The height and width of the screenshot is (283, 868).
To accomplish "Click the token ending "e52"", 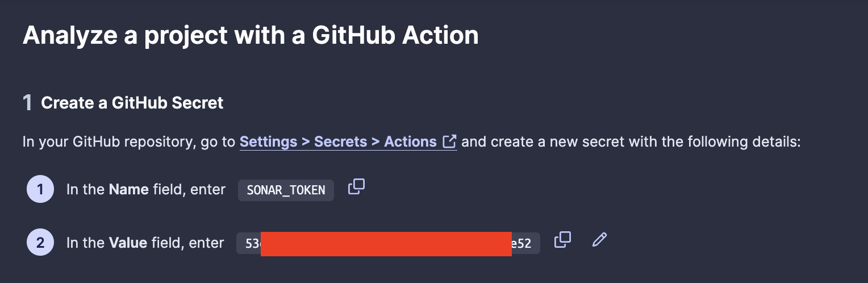I will click(523, 244).
